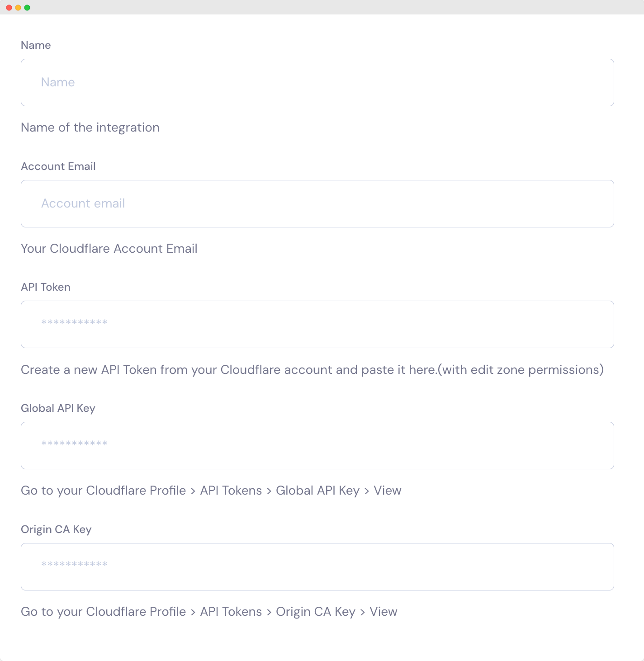Image resolution: width=644 pixels, height=661 pixels.
Task: Click the Account email input field
Action: [317, 203]
